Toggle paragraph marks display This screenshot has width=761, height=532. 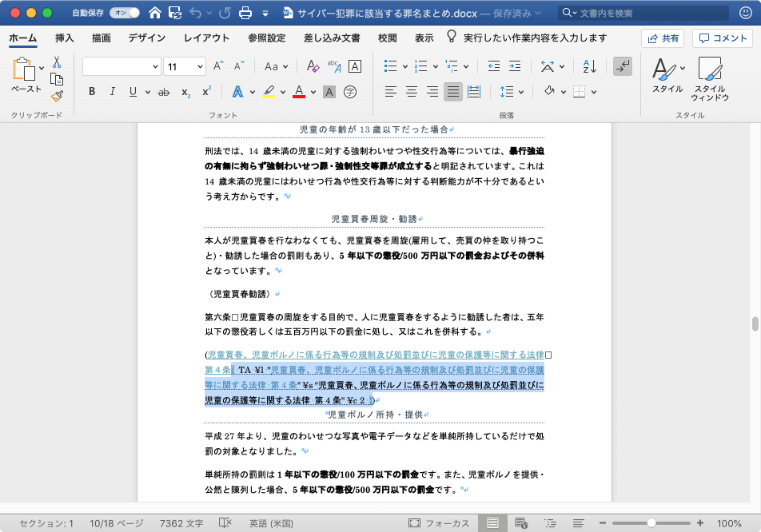[622, 66]
